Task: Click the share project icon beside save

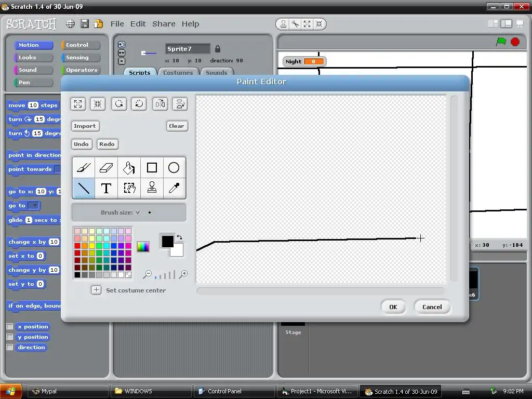Action: pos(98,24)
